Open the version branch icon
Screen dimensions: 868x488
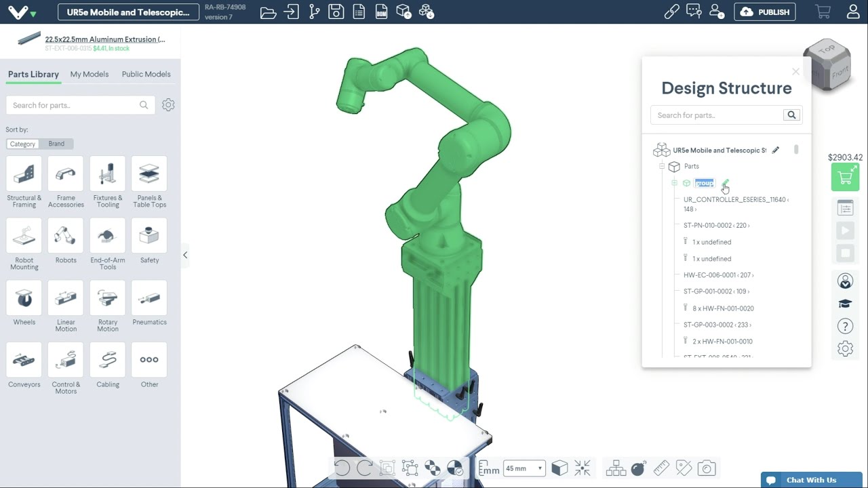click(x=314, y=12)
